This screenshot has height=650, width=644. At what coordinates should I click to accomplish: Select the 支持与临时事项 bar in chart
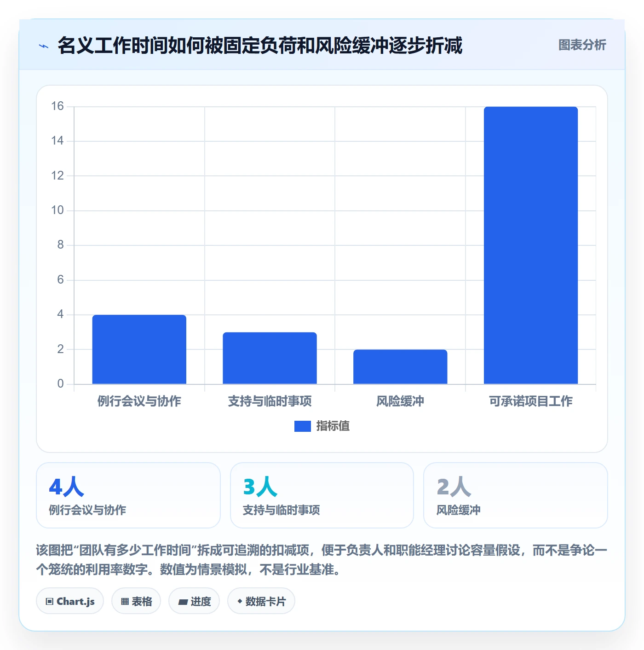pos(270,358)
